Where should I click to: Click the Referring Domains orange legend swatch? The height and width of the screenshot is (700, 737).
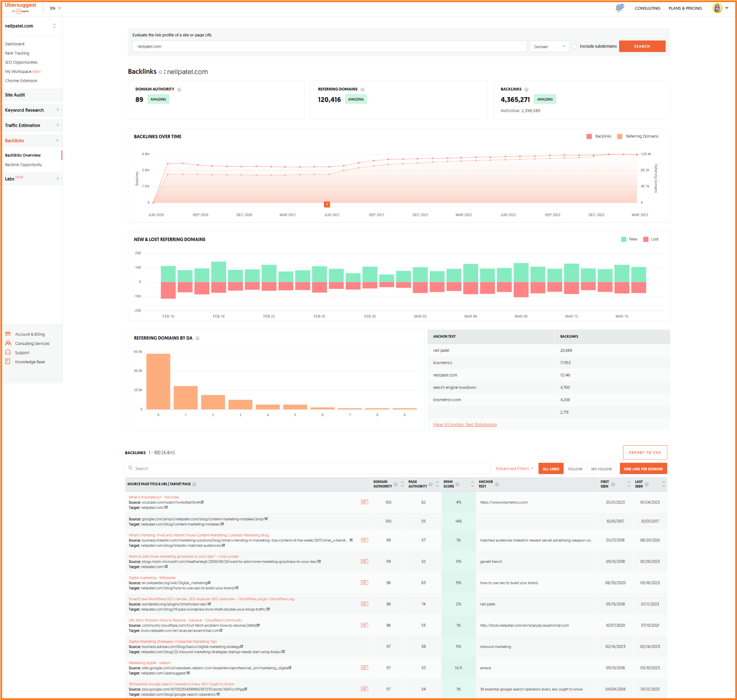[619, 136]
